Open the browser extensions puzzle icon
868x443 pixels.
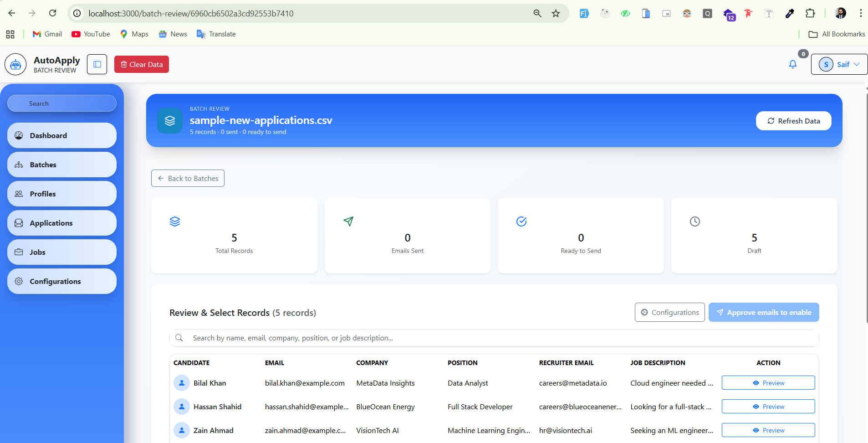810,13
